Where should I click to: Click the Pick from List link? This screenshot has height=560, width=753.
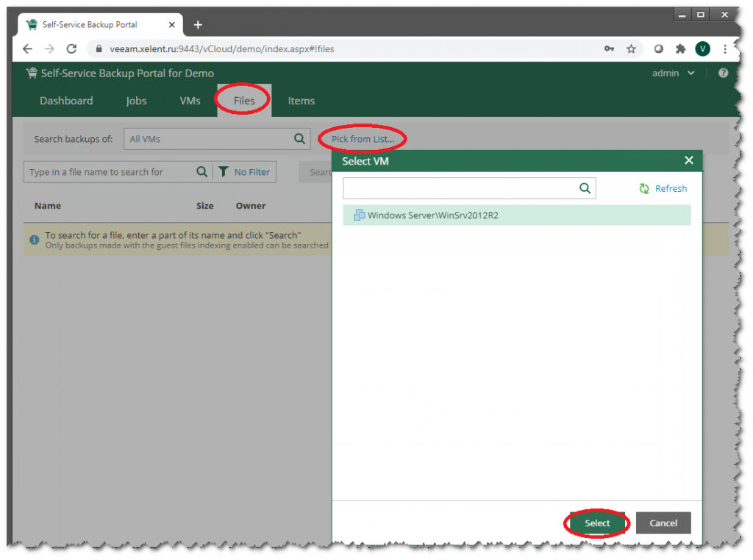pos(363,139)
